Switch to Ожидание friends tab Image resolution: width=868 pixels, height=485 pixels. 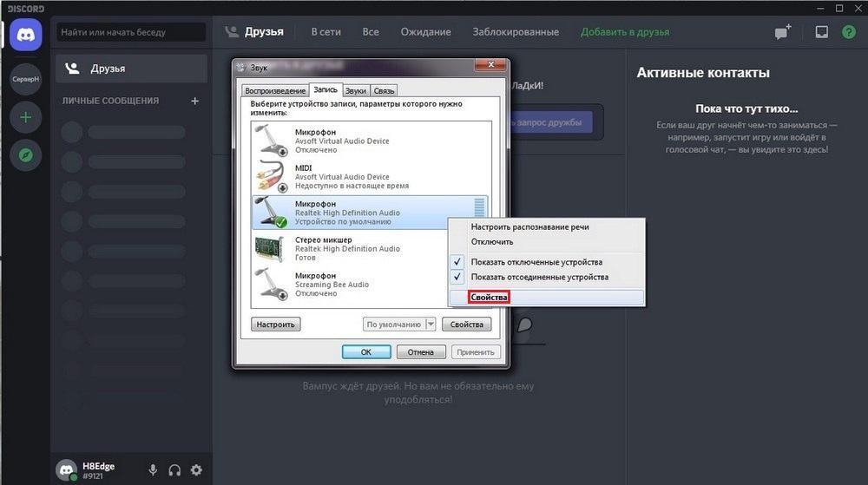[425, 32]
